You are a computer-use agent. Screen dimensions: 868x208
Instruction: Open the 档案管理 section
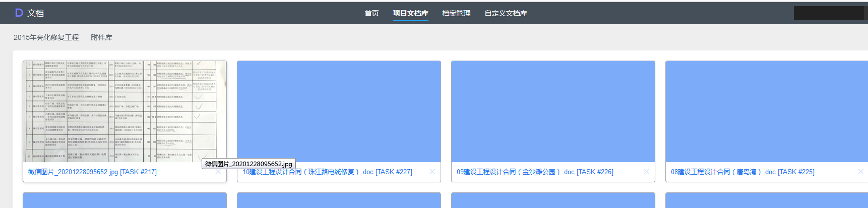456,13
